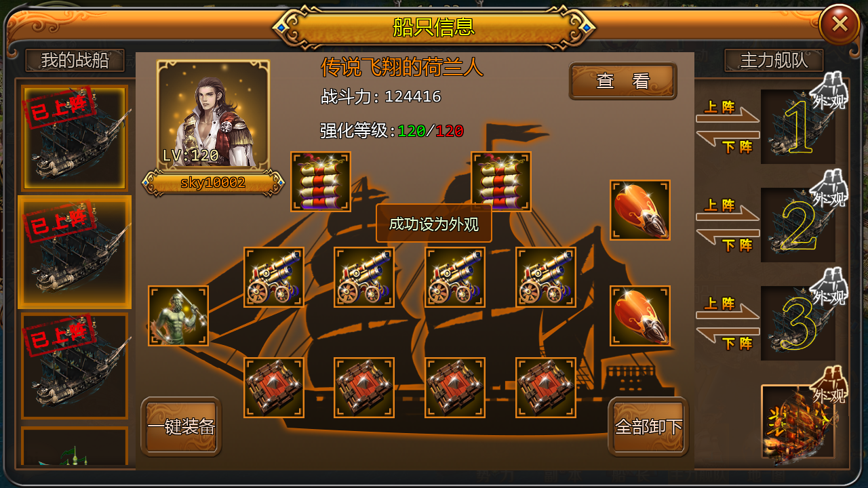This screenshot has height=488, width=868.
Task: Select the first armor plate slot
Action: point(274,388)
